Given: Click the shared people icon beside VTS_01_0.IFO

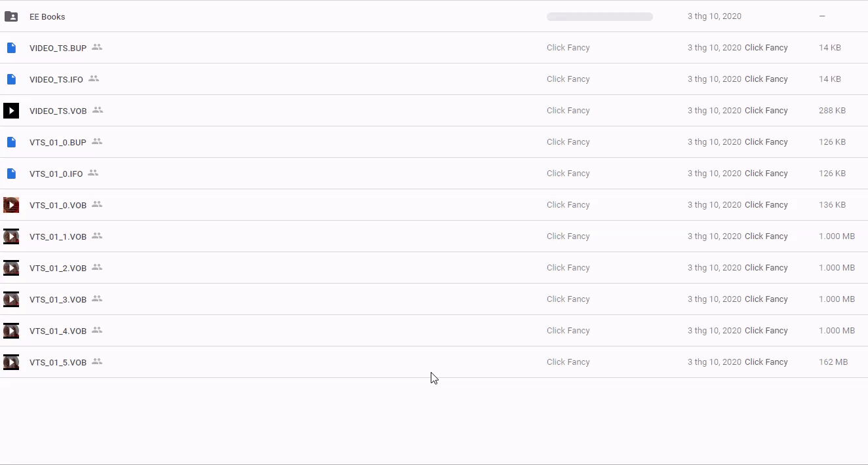Looking at the screenshot, I should [x=93, y=173].
